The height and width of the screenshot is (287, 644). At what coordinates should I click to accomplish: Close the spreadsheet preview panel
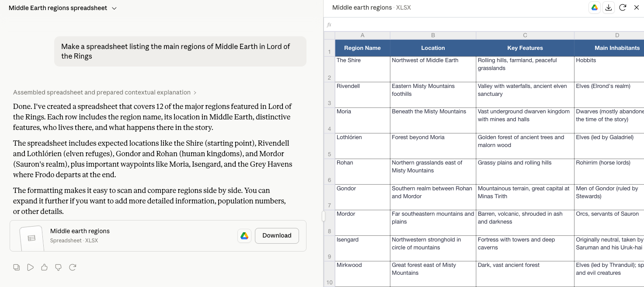[x=636, y=7]
